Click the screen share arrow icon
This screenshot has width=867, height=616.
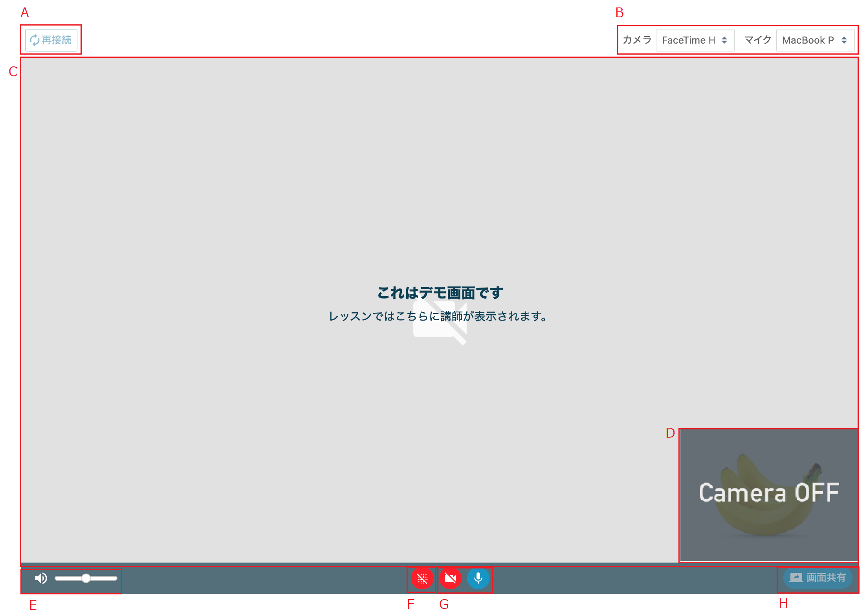click(x=796, y=577)
